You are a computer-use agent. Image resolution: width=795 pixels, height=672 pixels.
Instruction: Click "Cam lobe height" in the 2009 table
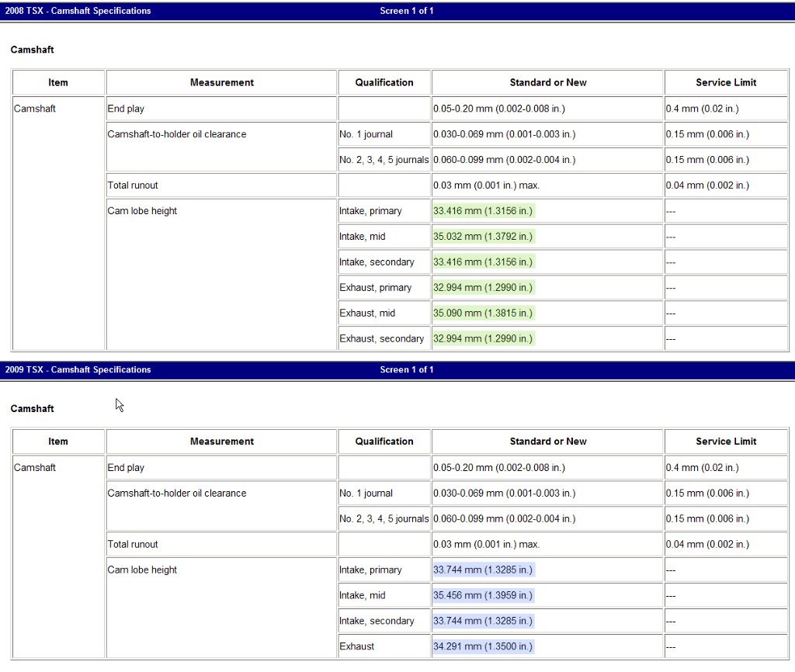(x=143, y=570)
